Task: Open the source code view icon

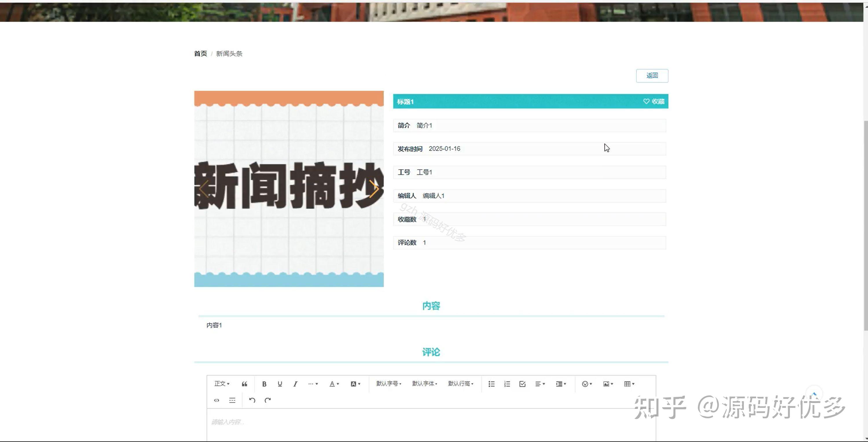Action: tap(217, 400)
